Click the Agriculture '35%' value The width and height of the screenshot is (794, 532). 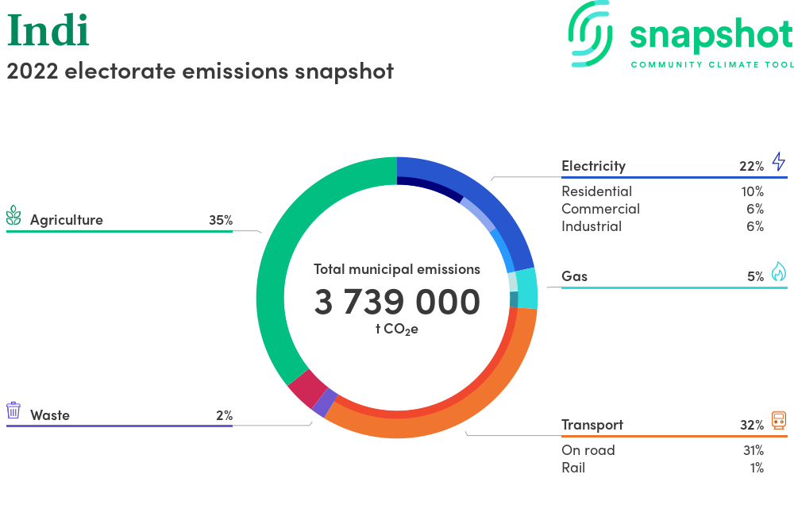click(221, 220)
